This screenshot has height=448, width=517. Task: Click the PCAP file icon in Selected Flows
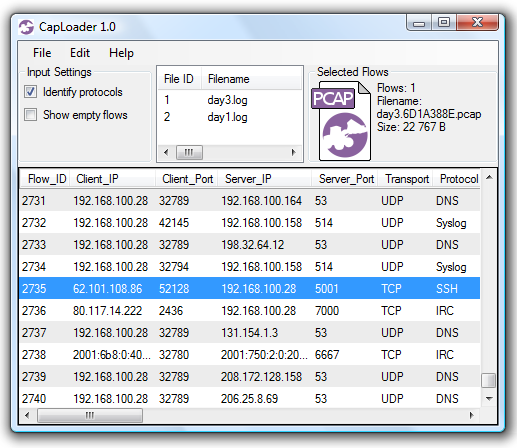tap(341, 121)
